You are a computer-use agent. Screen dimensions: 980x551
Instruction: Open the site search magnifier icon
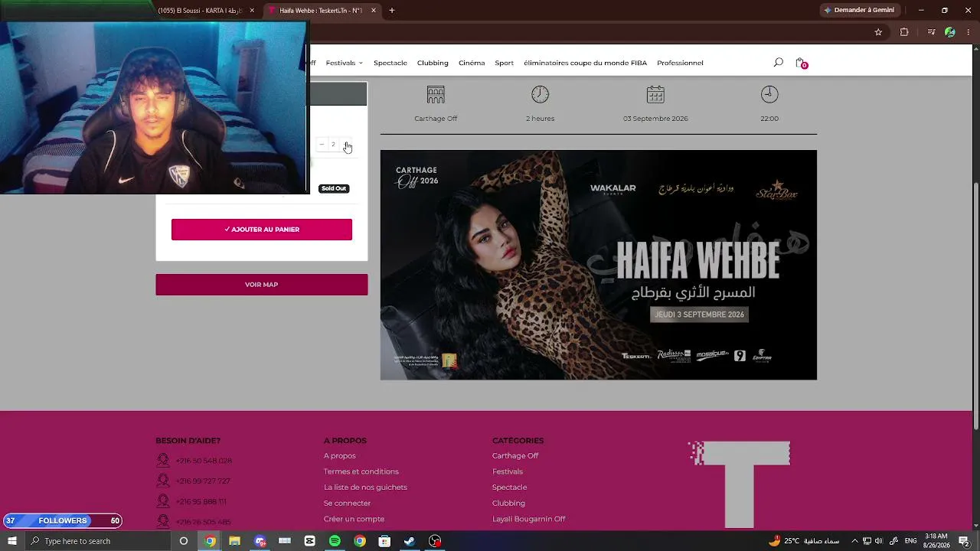(778, 62)
